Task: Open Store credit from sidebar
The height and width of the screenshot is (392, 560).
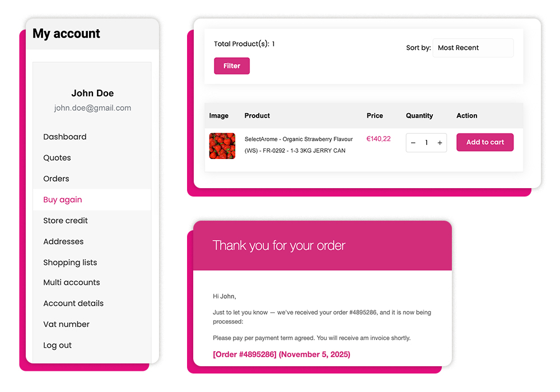Action: click(66, 221)
